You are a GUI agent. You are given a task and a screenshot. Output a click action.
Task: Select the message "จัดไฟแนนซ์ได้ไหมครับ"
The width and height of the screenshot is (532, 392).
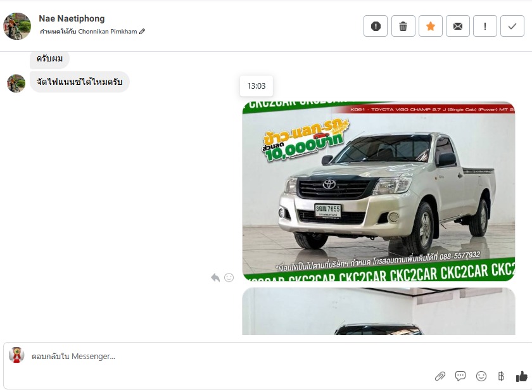79,82
